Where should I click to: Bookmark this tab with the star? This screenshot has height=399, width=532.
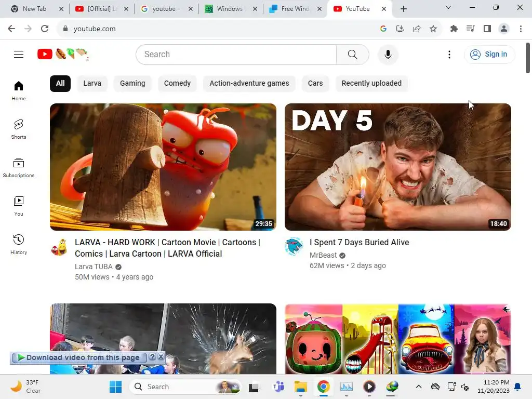(433, 29)
